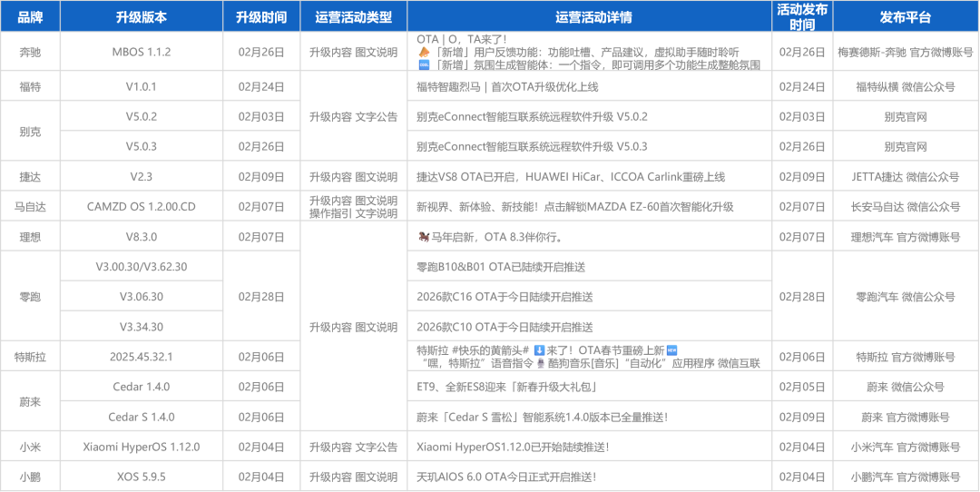980x492 pixels.
Task: Click the down-arrow emoji in 特斯拉 details
Action: [x=540, y=350]
